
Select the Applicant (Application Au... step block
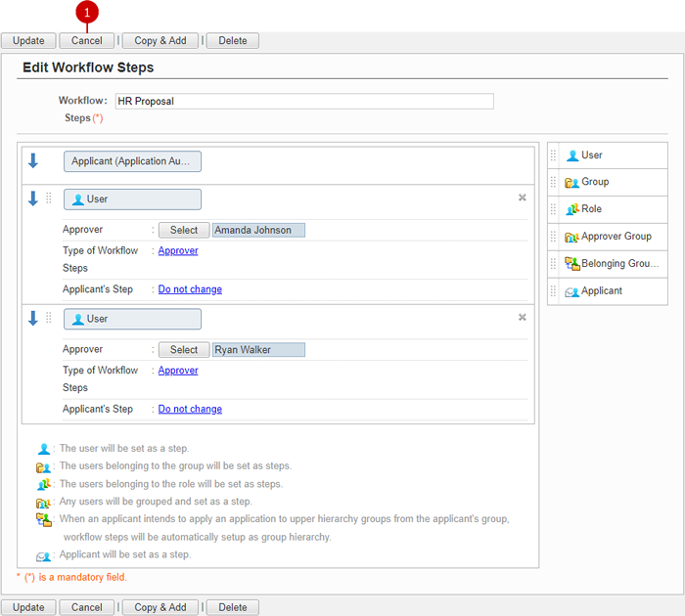pos(132,161)
